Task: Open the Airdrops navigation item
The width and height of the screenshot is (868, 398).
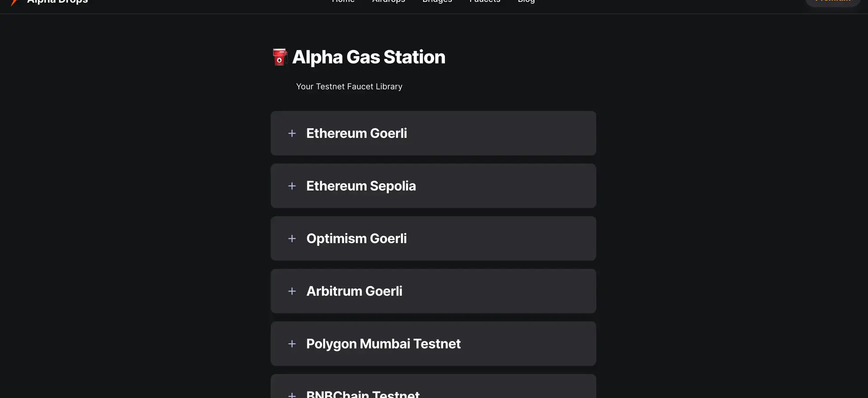Action: [x=388, y=2]
